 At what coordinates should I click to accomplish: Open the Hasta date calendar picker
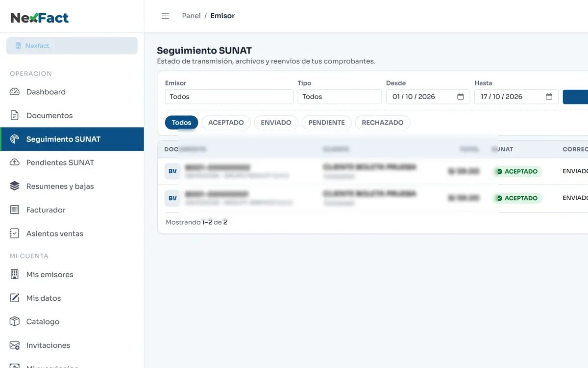549,97
